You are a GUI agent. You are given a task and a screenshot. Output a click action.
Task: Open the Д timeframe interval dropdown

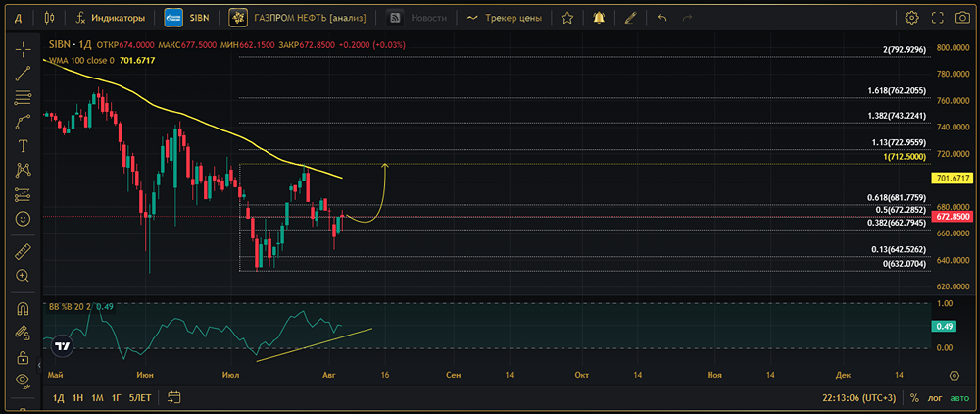tap(18, 18)
